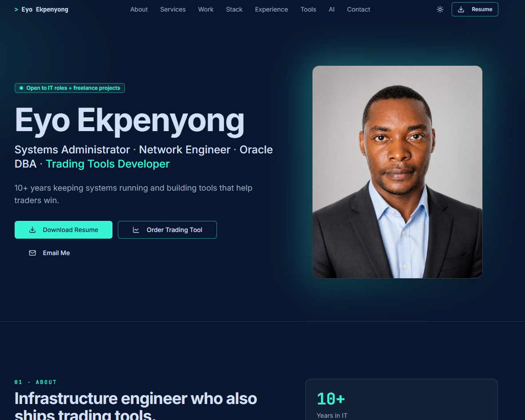This screenshot has height=420, width=525.
Task: Click the Email Me link
Action: click(x=49, y=253)
